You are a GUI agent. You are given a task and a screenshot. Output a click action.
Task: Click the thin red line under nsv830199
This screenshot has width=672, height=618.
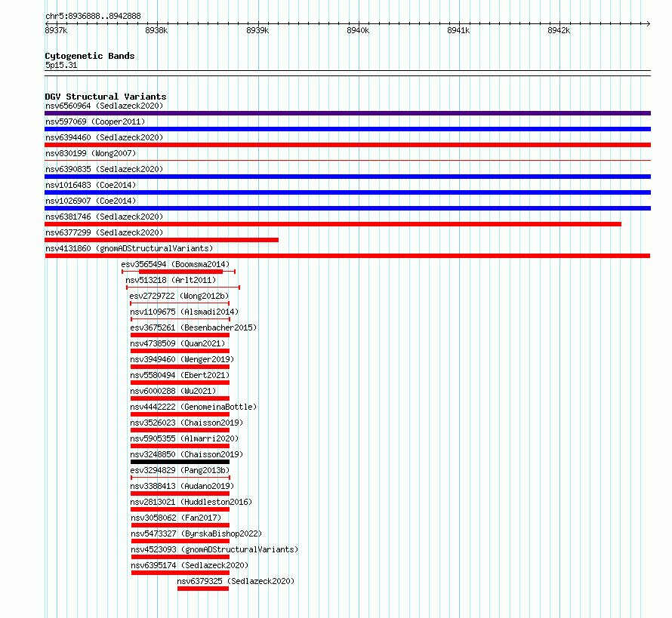pos(347,161)
